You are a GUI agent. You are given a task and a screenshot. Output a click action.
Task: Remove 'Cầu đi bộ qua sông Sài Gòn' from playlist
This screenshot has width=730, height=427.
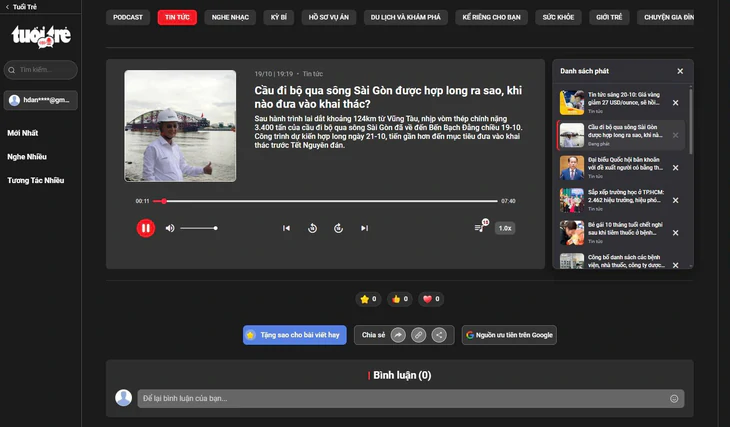click(676, 136)
